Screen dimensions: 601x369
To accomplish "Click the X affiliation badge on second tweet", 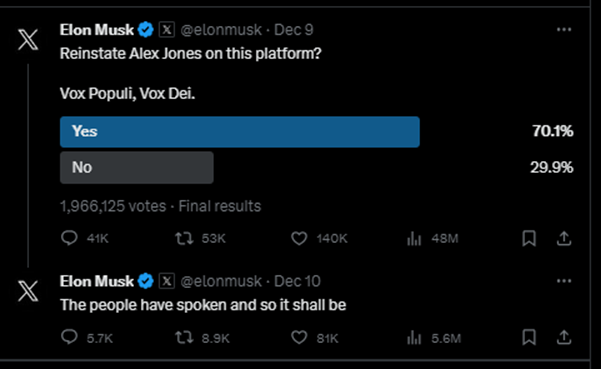I will [x=167, y=281].
